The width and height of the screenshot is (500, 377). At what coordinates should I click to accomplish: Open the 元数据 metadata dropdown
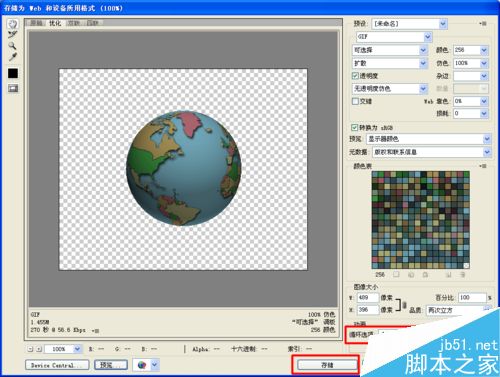(431, 152)
